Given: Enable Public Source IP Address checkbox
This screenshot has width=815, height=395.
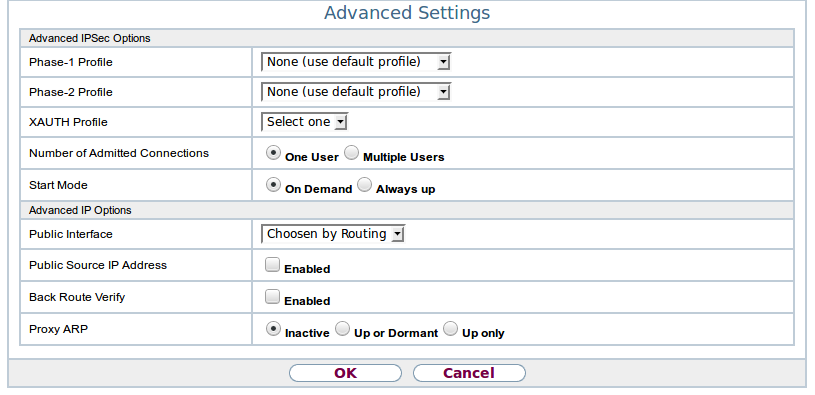Looking at the screenshot, I should 272,265.
